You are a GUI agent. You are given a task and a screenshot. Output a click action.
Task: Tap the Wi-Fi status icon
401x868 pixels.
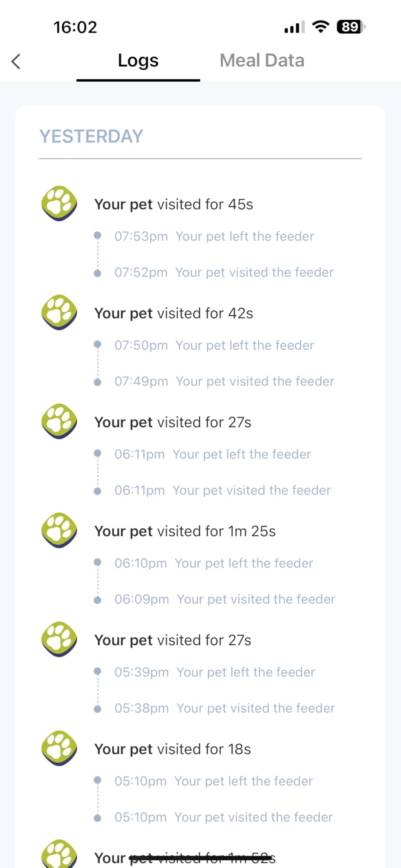click(320, 27)
